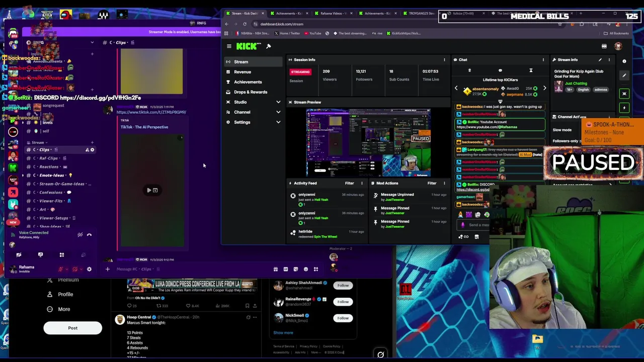Open the Kick dashboard hamburger menu
The width and height of the screenshot is (644, 362).
click(229, 46)
